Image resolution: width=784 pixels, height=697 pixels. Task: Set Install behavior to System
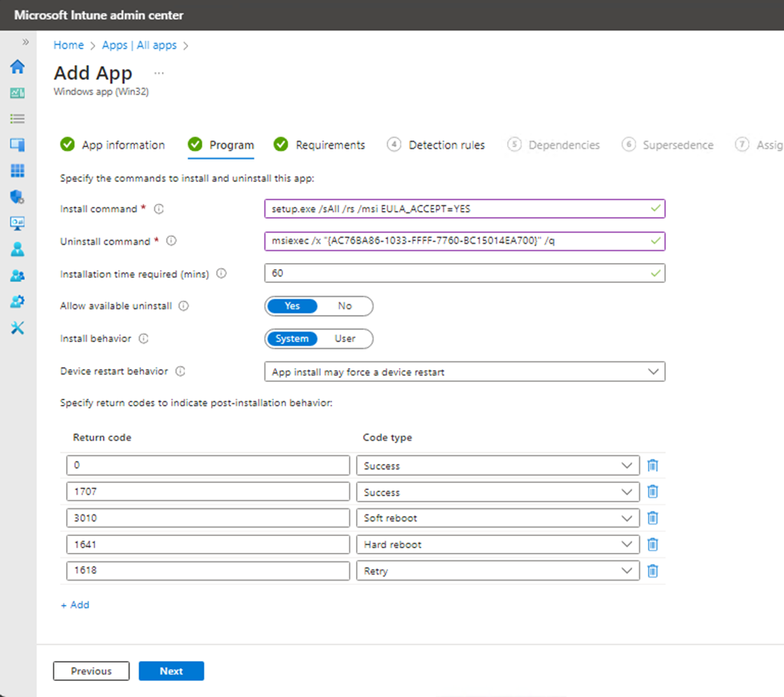coord(292,339)
